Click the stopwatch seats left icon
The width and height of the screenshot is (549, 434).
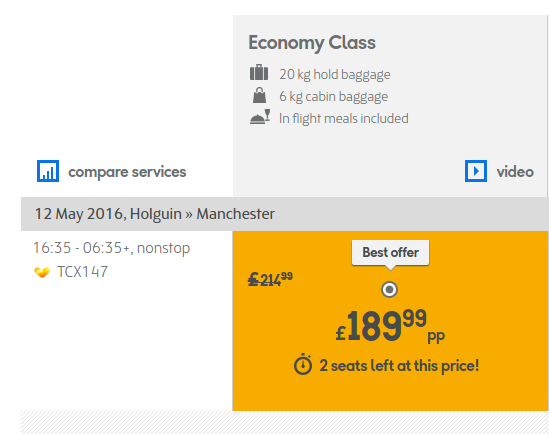(303, 364)
